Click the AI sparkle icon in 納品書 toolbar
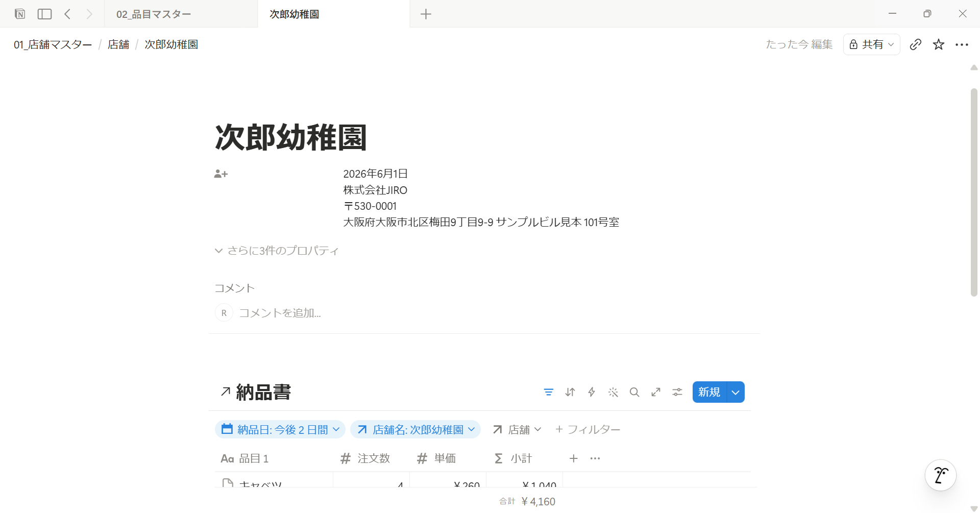Screen dimensions: 980x513 [x=613, y=392]
